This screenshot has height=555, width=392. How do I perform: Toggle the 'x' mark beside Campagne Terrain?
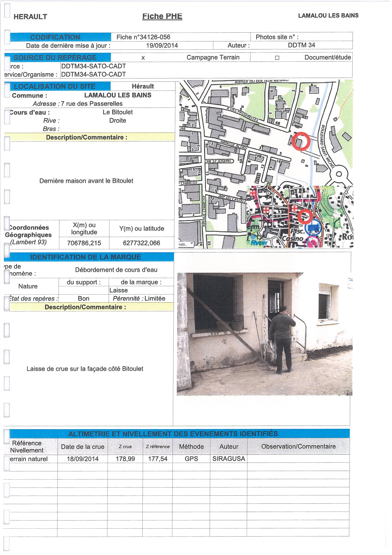144,58
